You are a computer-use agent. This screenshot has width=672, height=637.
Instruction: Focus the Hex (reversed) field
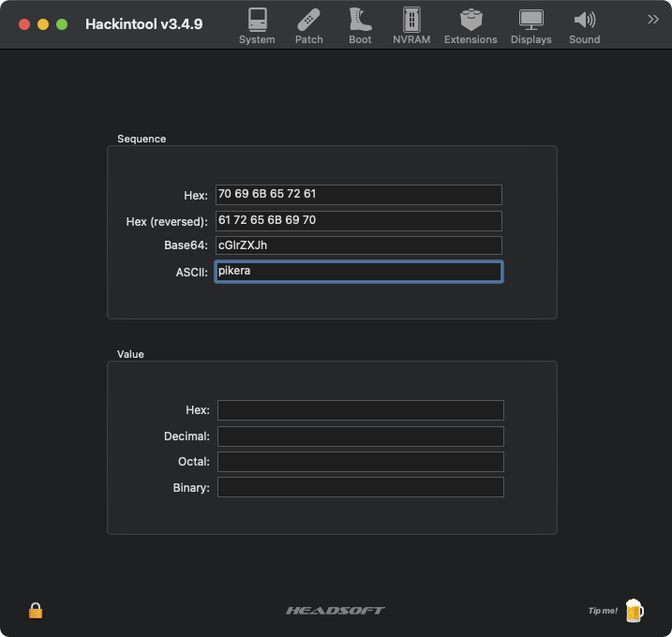359,221
